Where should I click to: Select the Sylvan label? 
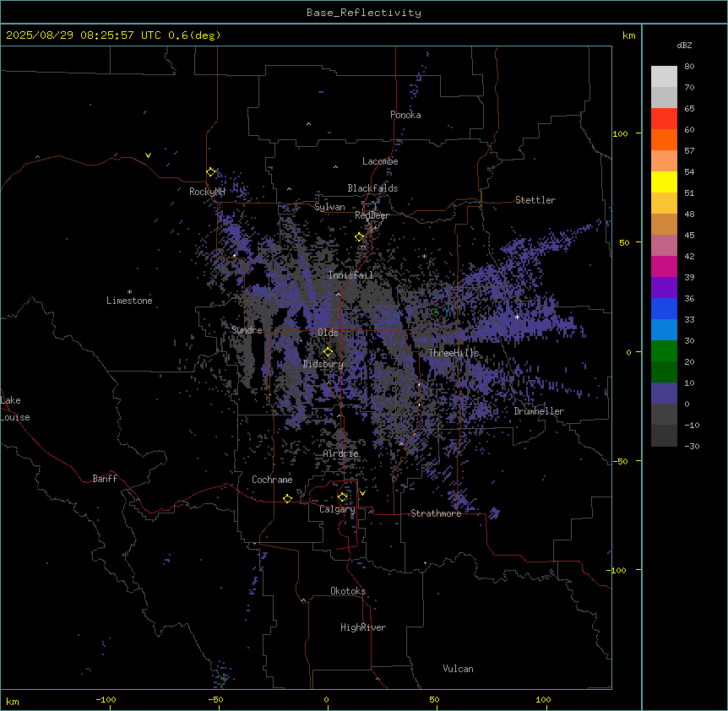coord(329,207)
